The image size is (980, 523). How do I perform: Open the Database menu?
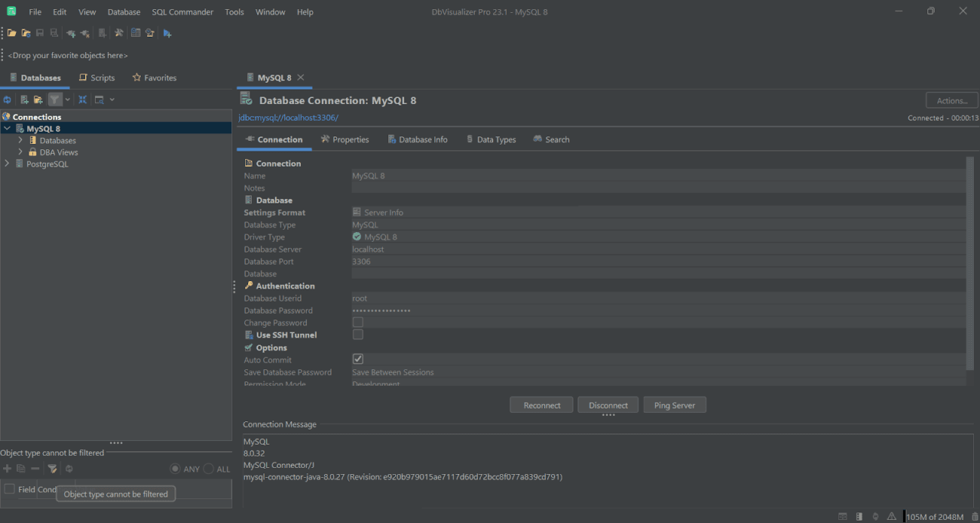124,11
